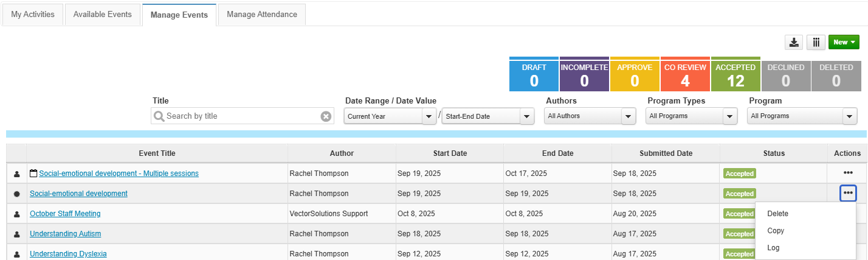The height and width of the screenshot is (260, 868).
Task: Clear the title search with the X icon
Action: coord(326,116)
